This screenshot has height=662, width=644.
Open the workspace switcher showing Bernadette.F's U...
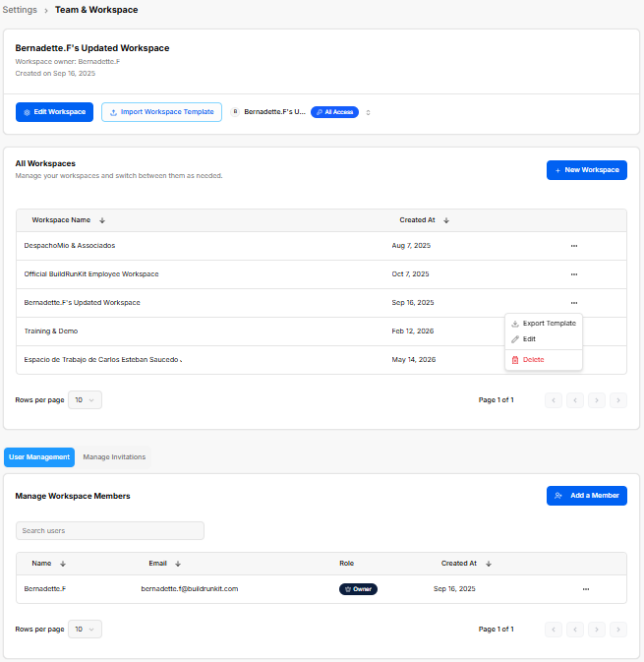click(301, 112)
